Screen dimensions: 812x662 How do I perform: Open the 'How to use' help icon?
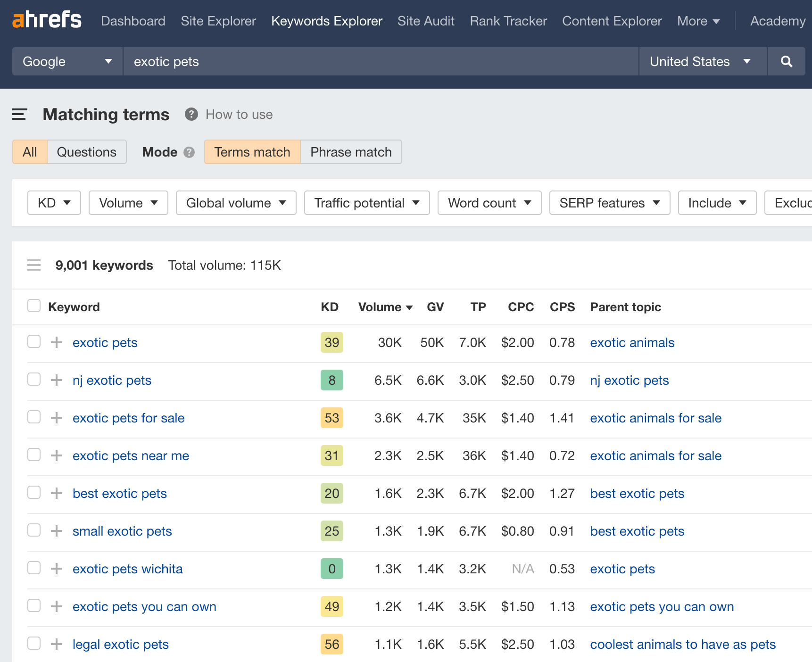[191, 114]
